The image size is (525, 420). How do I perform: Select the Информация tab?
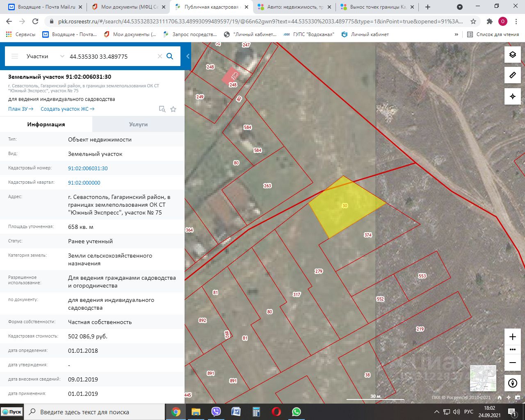tap(46, 124)
